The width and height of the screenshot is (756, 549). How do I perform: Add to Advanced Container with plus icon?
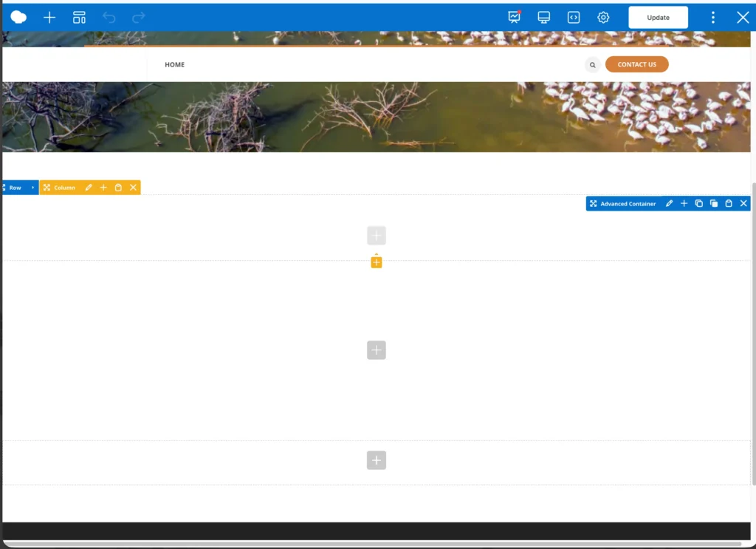tap(684, 204)
